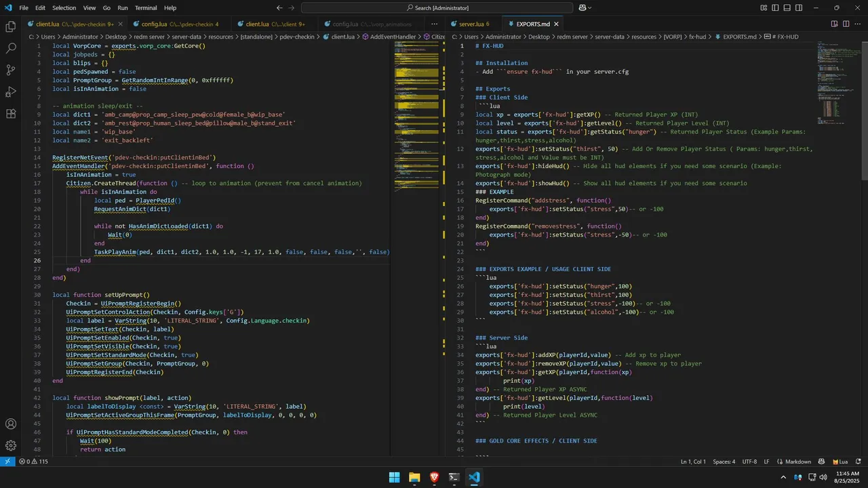
Task: Open the Copilot dropdown arrow in title bar
Action: click(x=591, y=8)
